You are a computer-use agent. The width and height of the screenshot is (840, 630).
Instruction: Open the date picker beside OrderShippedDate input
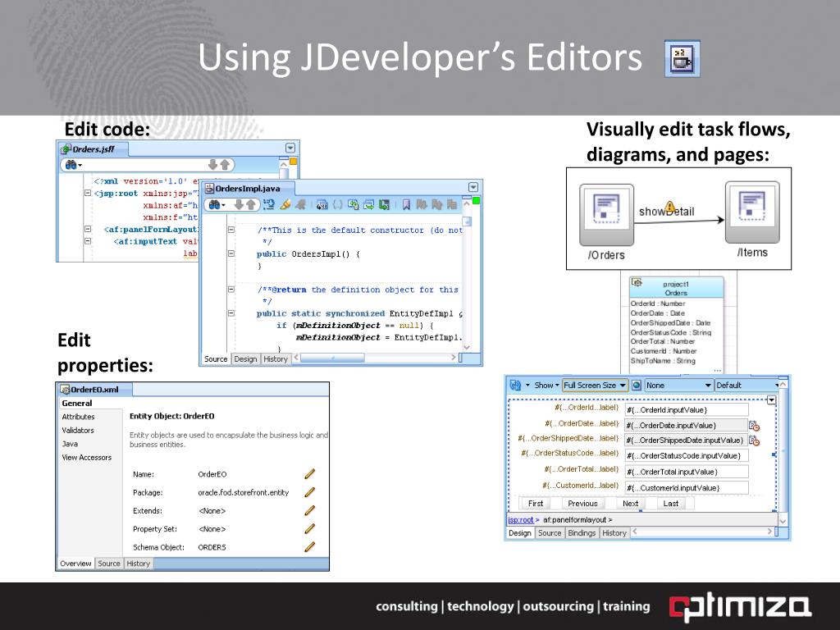(755, 441)
